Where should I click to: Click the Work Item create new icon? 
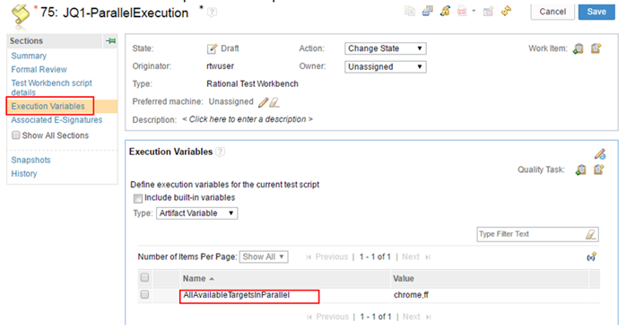point(596,48)
